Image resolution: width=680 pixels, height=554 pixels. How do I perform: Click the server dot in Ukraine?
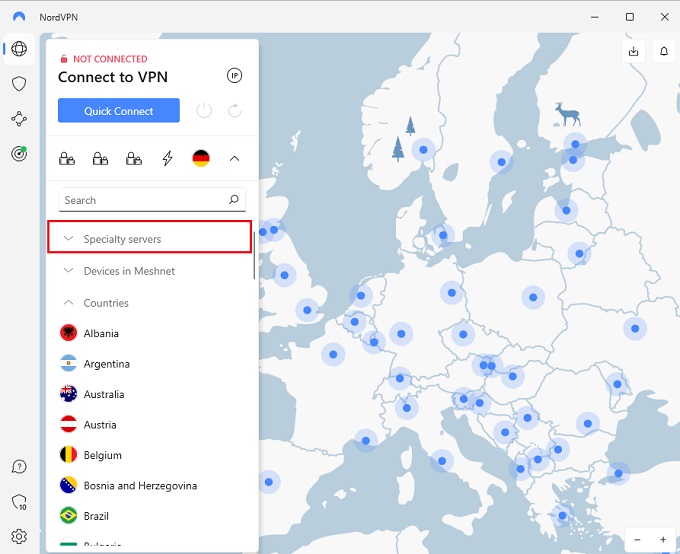tap(635, 328)
